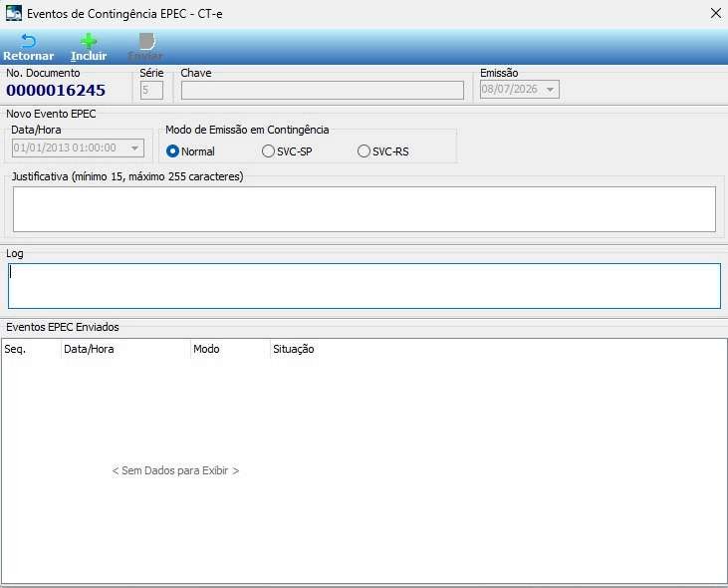Click into the Chave input field

coord(323,90)
